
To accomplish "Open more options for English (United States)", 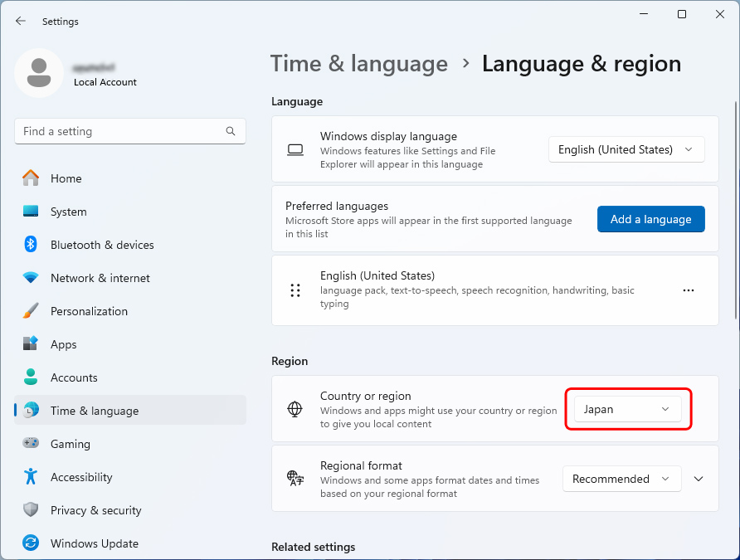I will pos(689,290).
